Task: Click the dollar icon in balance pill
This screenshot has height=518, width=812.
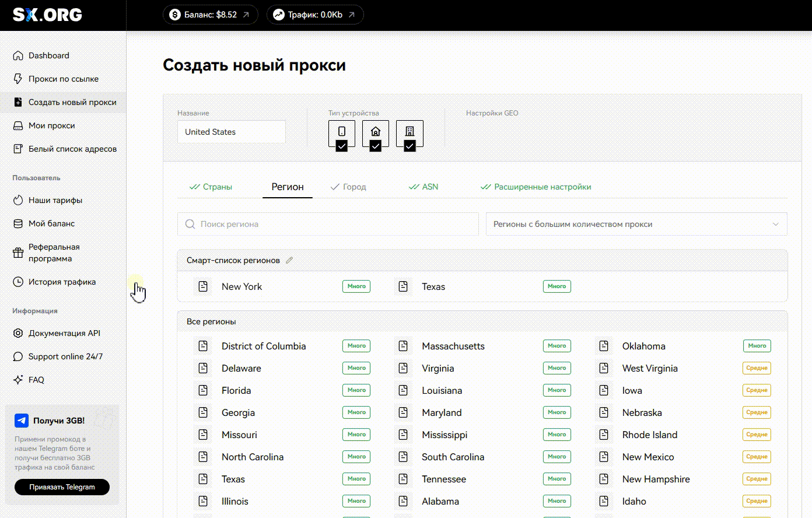Action: (175, 15)
